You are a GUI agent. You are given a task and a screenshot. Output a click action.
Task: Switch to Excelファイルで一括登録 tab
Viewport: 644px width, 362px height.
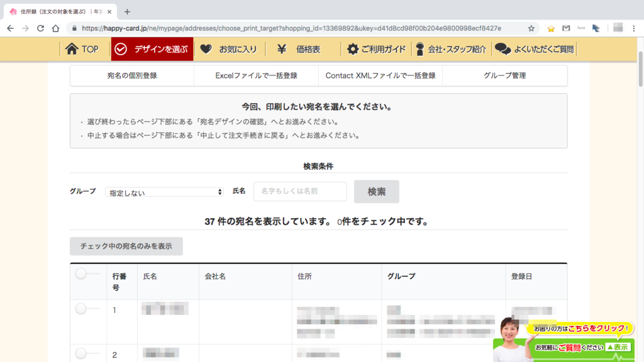(x=257, y=75)
